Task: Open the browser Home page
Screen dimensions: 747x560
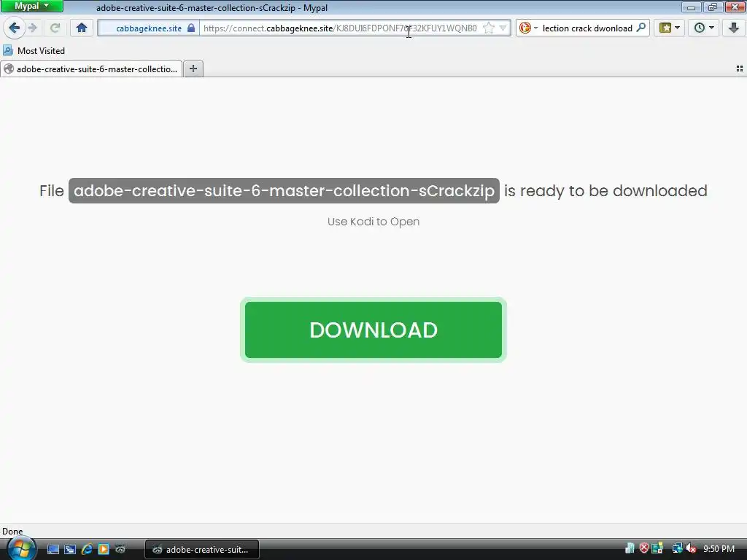Action: 82,28
